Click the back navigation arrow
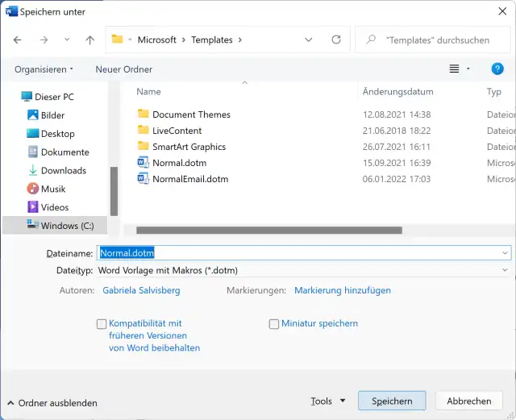This screenshot has width=516, height=420. pos(18,40)
